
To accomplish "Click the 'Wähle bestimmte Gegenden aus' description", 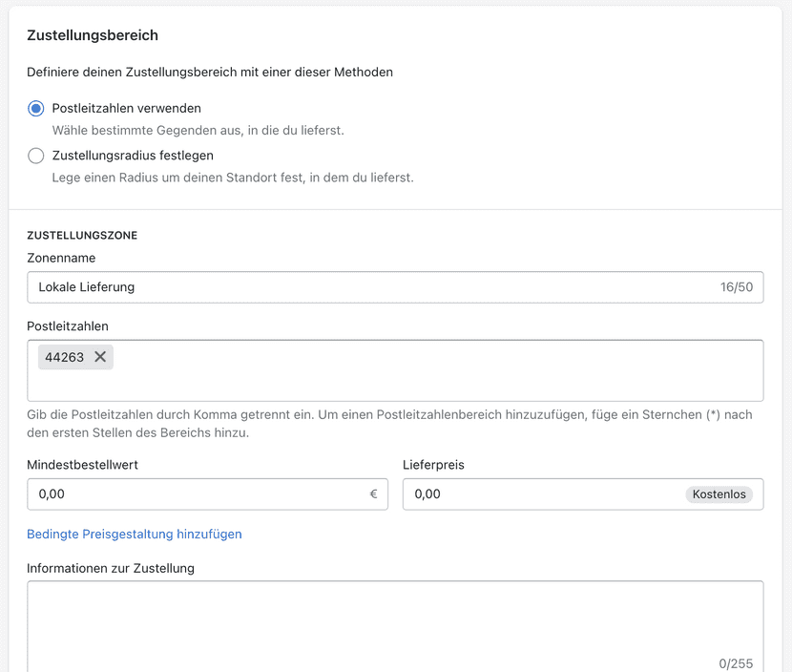I will pos(198,131).
